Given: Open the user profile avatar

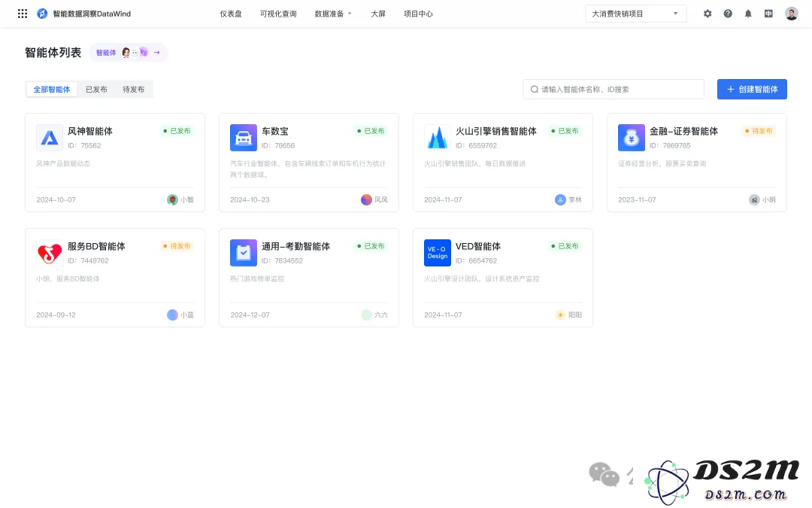Looking at the screenshot, I should pos(791,14).
